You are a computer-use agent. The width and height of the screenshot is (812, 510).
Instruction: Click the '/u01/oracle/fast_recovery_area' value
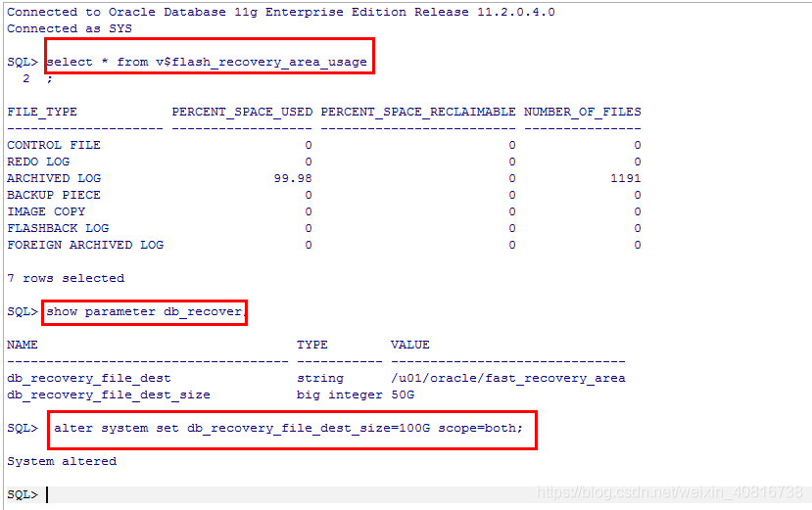(508, 378)
